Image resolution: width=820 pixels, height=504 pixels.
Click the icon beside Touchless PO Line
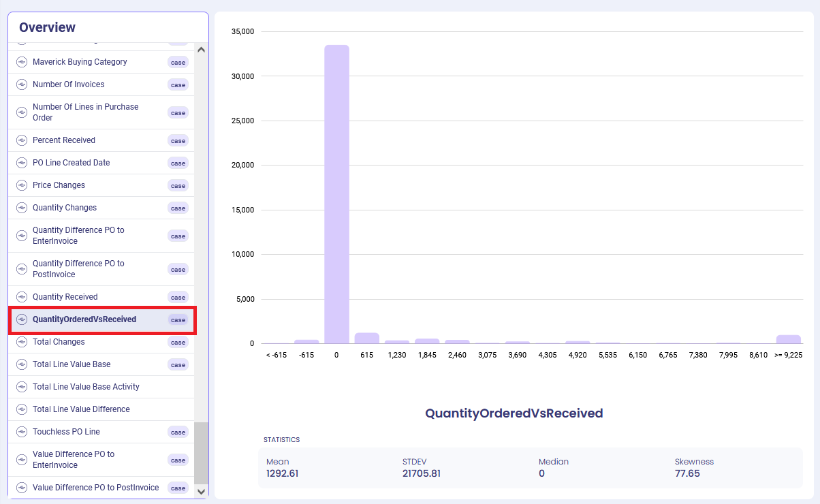pos(22,432)
